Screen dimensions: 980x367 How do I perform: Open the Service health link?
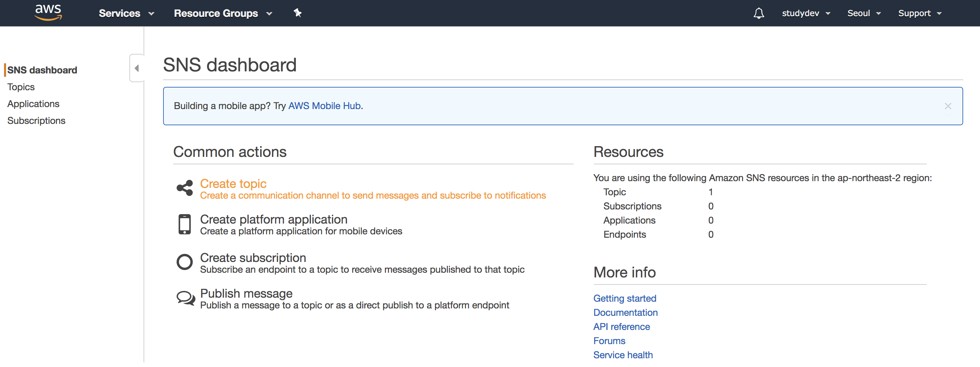[x=623, y=355]
